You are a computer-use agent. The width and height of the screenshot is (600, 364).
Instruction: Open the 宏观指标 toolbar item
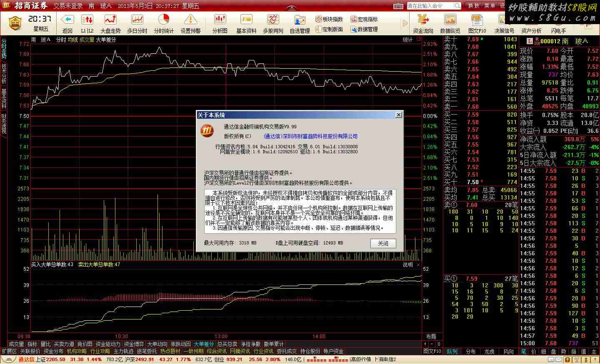(x=364, y=19)
